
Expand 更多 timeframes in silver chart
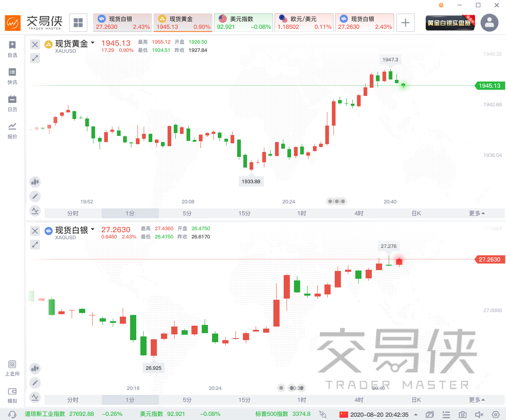pyautogui.click(x=477, y=400)
